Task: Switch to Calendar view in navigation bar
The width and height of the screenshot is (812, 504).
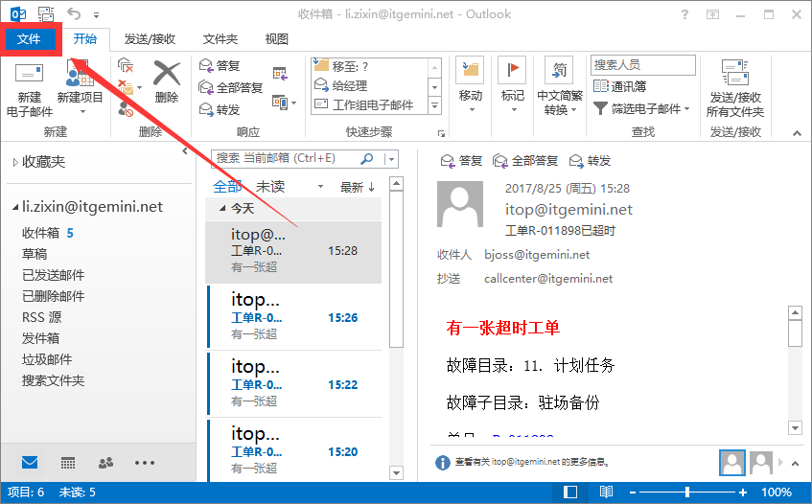Action: (68, 462)
